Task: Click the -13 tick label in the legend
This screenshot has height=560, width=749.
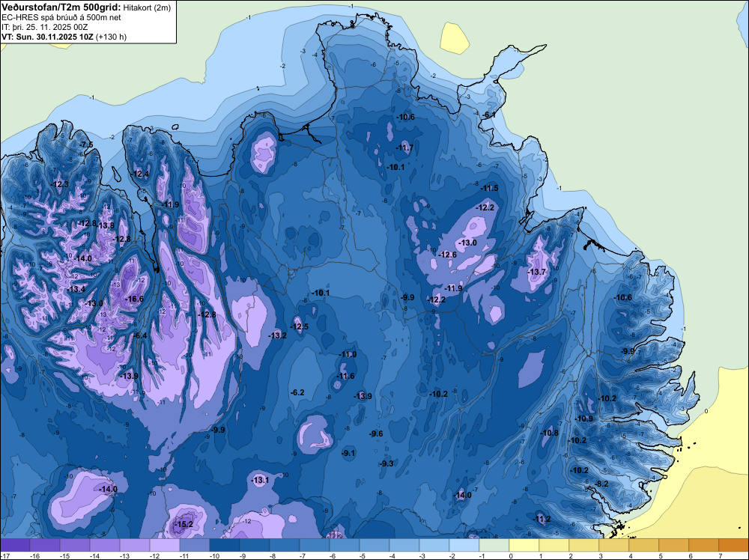Action: [x=124, y=556]
